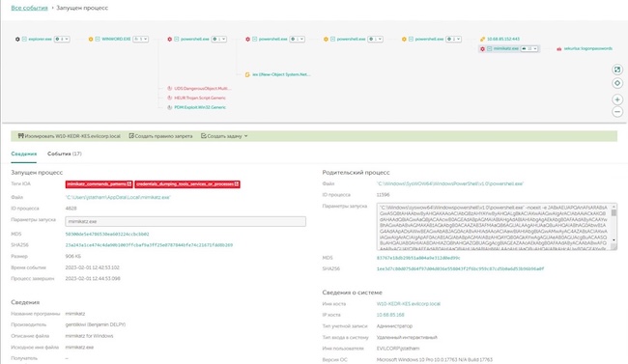Select the 10.68.85.152:443 connection node

coord(503,40)
